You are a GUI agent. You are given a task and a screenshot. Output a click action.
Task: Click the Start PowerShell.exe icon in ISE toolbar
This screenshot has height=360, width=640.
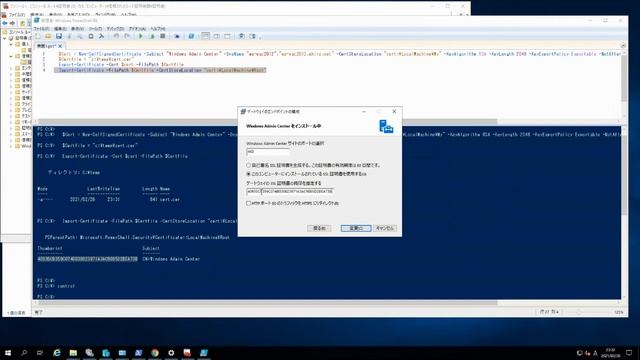(191, 36)
